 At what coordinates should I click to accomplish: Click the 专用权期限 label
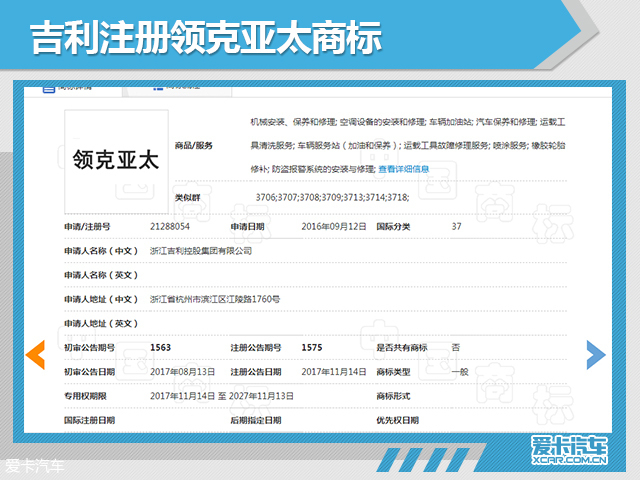[x=85, y=396]
